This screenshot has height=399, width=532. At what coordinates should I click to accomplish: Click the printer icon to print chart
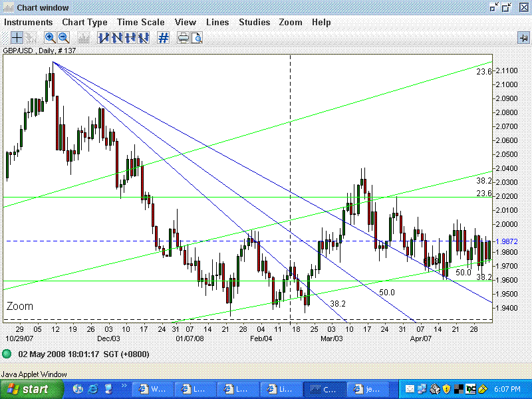point(184,38)
